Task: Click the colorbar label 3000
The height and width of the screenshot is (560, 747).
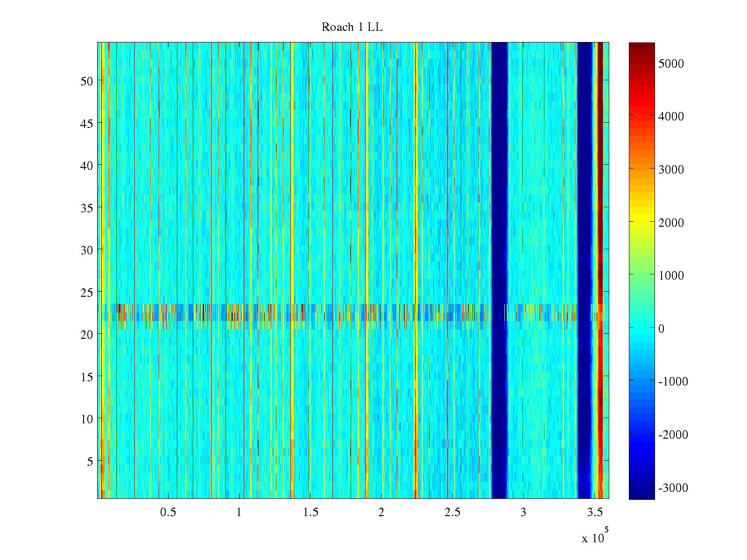Action: pos(671,169)
